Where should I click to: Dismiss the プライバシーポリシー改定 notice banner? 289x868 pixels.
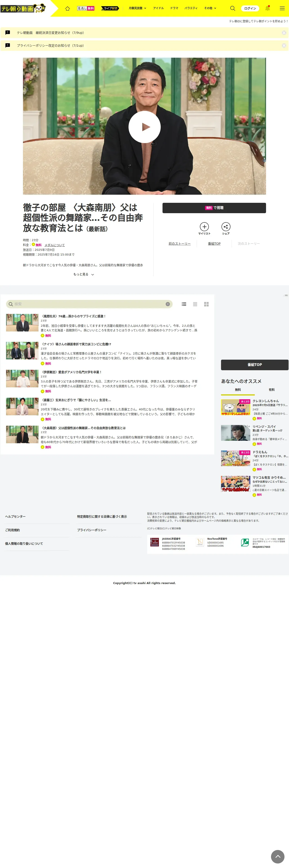(284, 46)
